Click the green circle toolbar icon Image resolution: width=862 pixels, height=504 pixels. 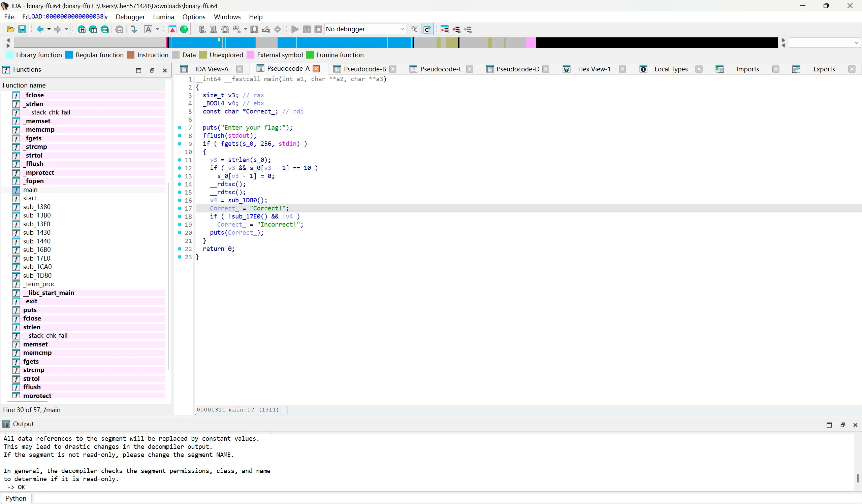184,29
